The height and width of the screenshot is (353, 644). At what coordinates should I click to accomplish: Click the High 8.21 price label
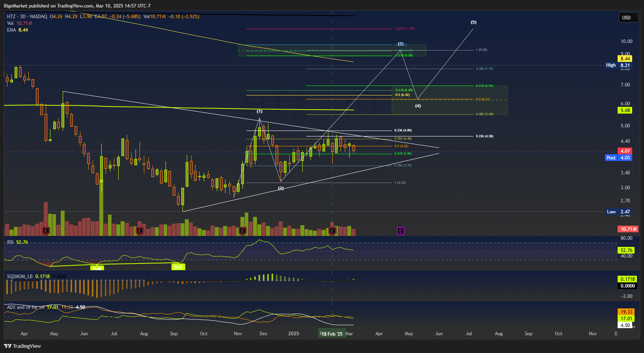[618, 65]
